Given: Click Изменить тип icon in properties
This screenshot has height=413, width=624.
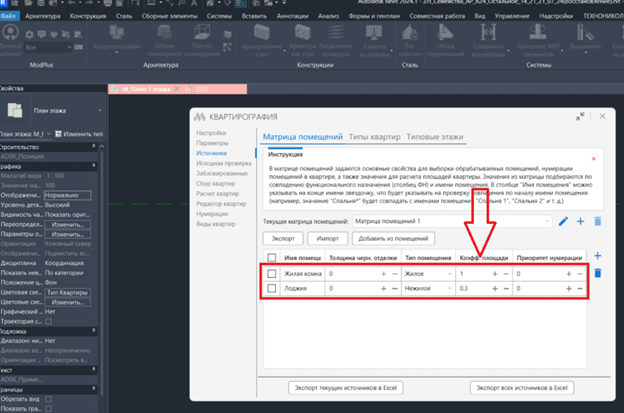Looking at the screenshot, I should [x=58, y=134].
